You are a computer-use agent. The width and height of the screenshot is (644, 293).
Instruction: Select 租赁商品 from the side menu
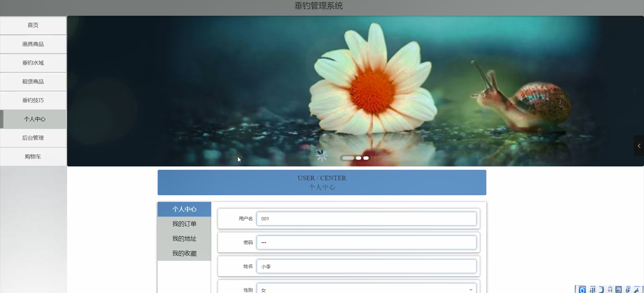click(33, 82)
